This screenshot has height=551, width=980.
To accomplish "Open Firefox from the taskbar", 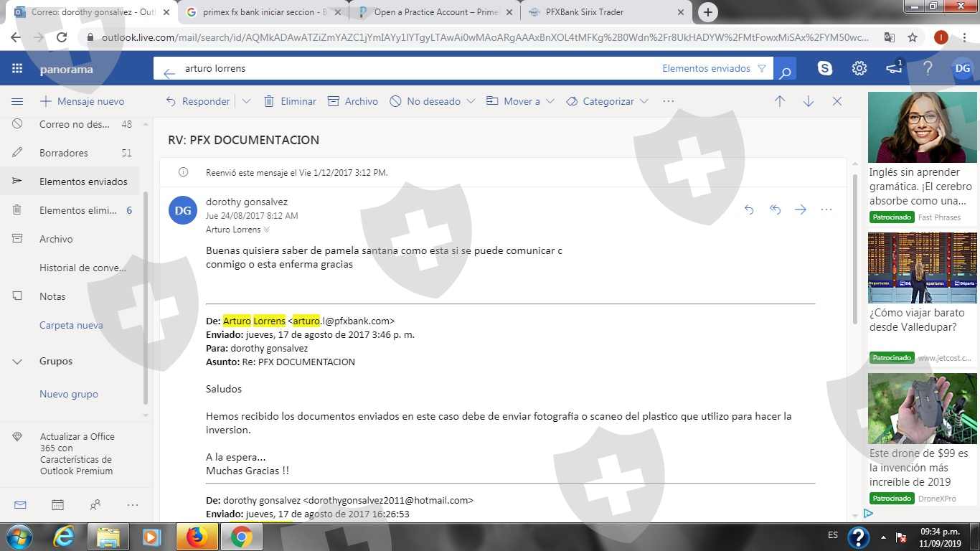I will (x=197, y=537).
